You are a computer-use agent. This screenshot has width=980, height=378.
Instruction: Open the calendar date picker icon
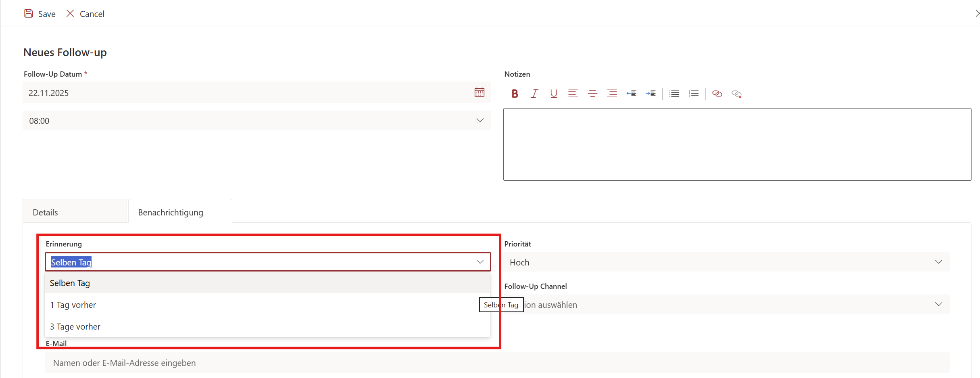point(479,92)
